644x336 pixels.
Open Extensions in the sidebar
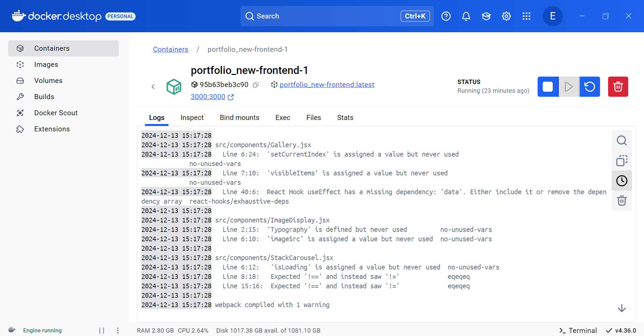63,129
